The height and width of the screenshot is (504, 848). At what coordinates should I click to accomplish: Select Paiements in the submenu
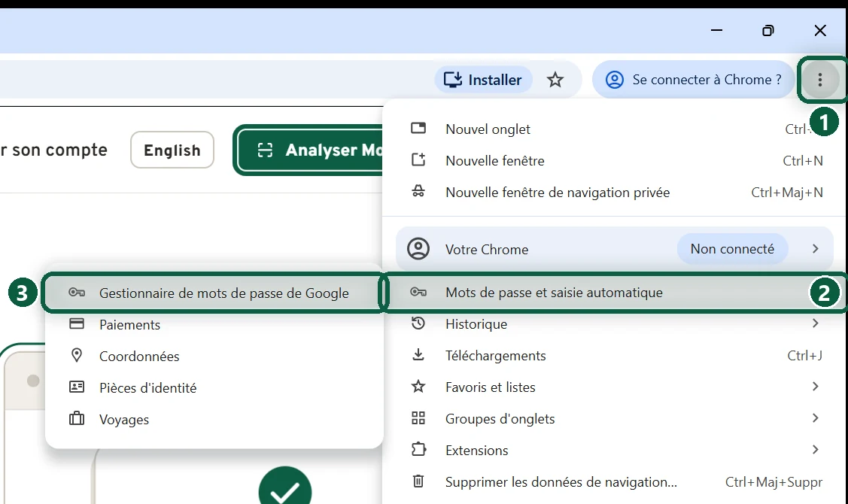(x=214, y=325)
